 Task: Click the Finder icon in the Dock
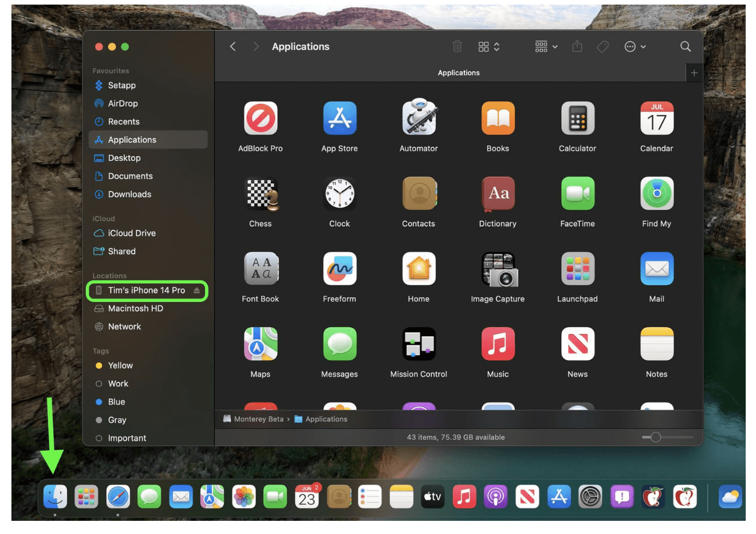click(x=55, y=496)
